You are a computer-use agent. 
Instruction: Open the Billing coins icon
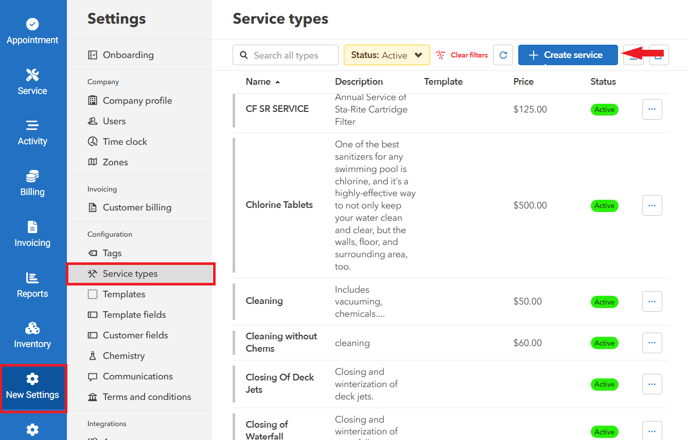32,183
